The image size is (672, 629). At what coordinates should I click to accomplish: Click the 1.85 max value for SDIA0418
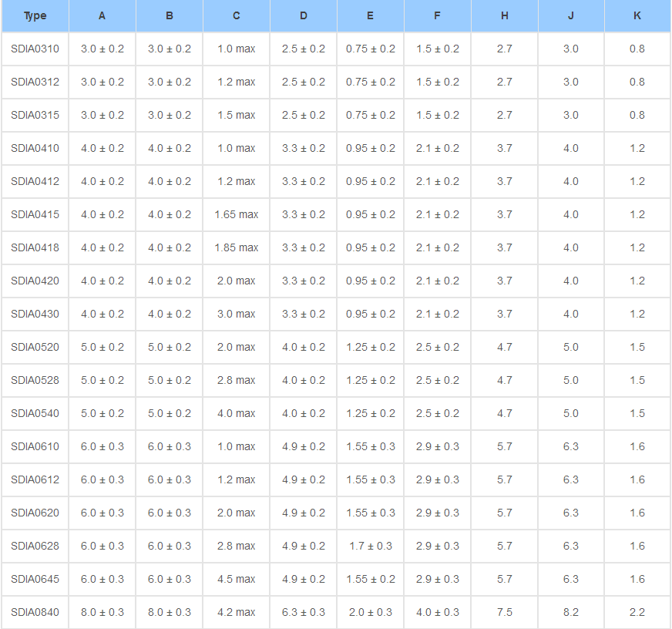point(236,248)
